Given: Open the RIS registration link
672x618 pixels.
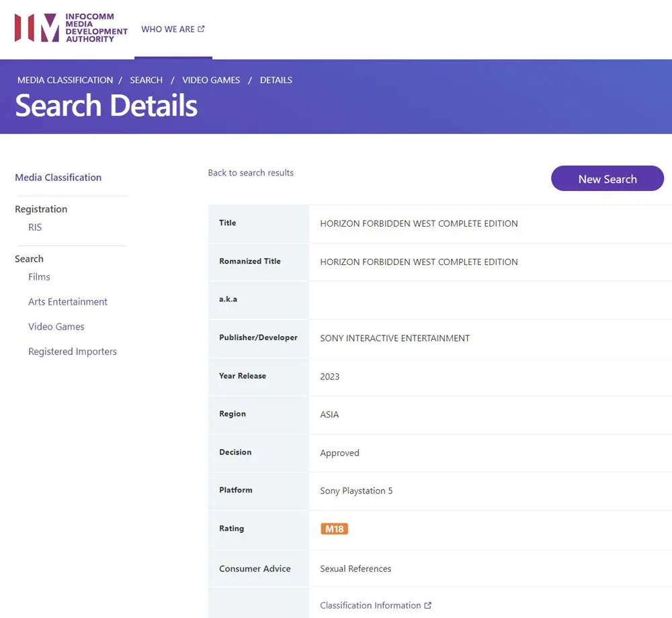Looking at the screenshot, I should 35,227.
